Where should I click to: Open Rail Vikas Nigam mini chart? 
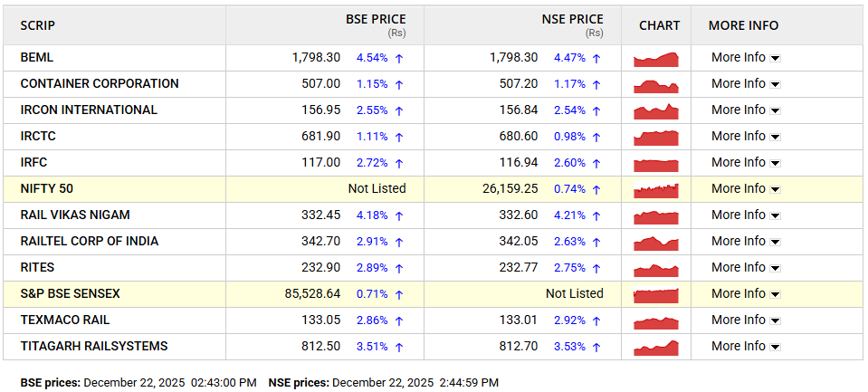coord(655,216)
